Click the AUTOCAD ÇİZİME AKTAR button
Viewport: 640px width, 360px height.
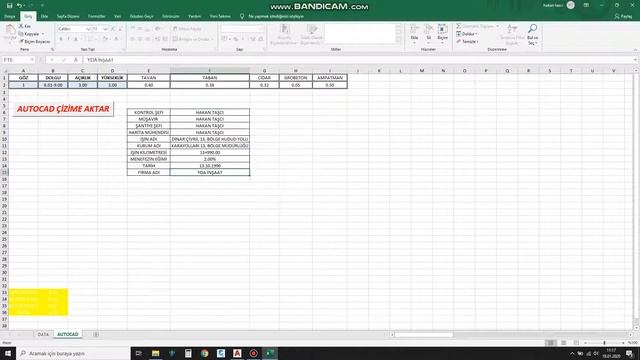63,109
